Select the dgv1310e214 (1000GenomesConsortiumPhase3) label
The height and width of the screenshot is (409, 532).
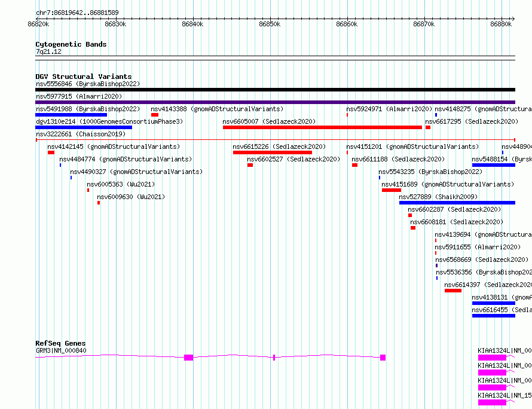(x=109, y=121)
